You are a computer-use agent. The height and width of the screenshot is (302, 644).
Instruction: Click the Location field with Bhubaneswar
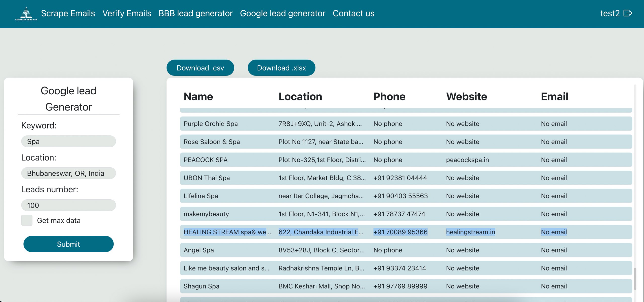(x=68, y=173)
